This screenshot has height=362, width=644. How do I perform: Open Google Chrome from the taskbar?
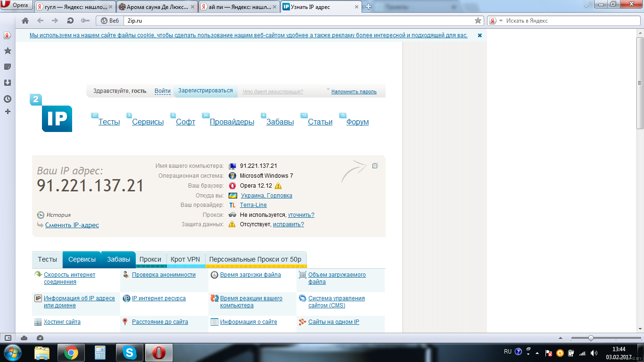coord(71,353)
